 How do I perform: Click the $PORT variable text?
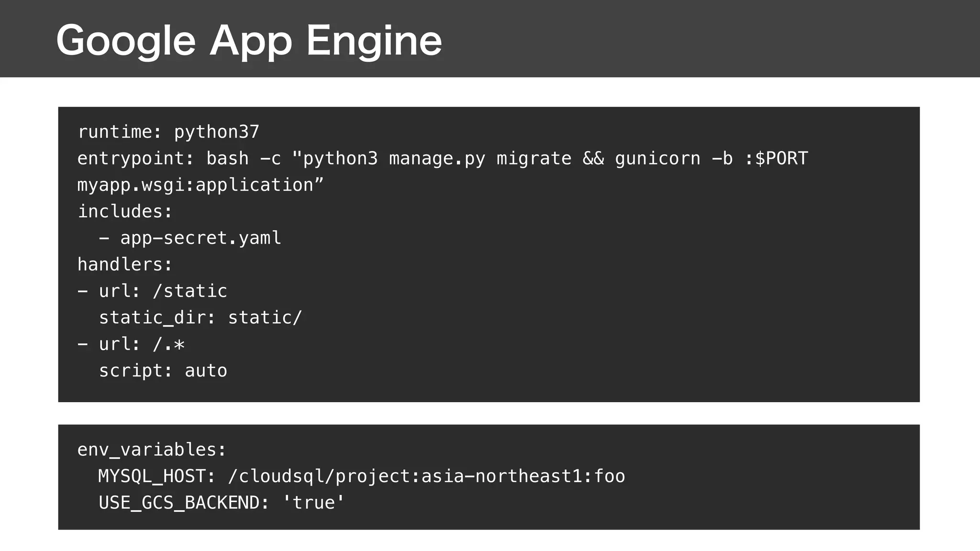[781, 159]
